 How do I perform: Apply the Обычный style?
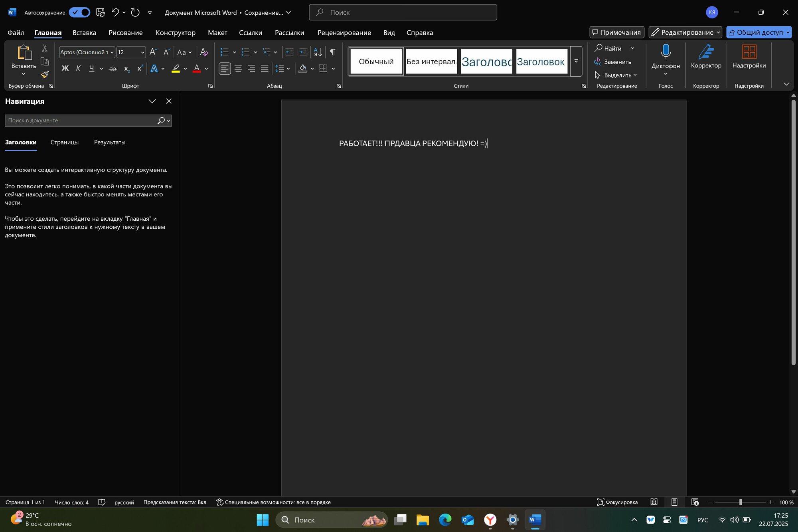376,61
